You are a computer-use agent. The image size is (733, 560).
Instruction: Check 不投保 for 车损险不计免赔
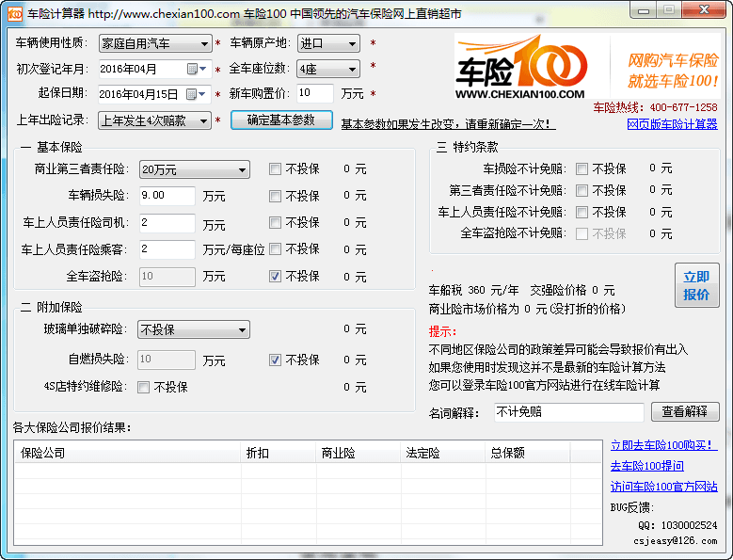tap(582, 169)
